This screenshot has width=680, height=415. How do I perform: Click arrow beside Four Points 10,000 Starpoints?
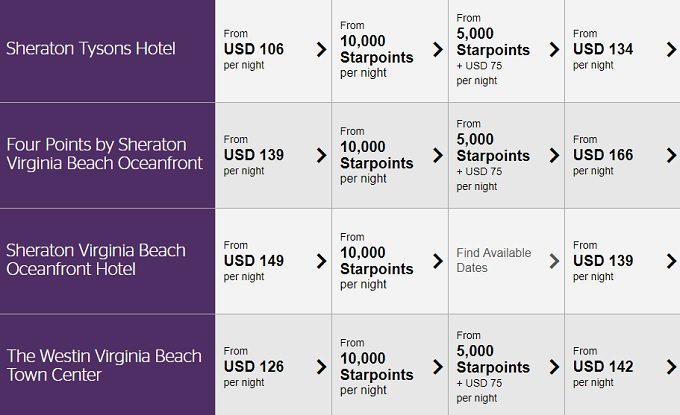tap(438, 155)
